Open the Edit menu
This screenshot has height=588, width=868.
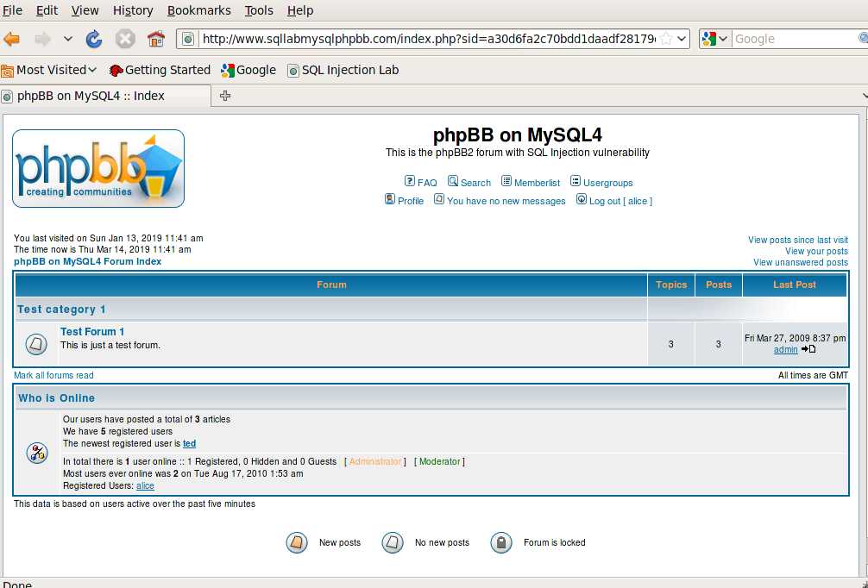click(47, 10)
